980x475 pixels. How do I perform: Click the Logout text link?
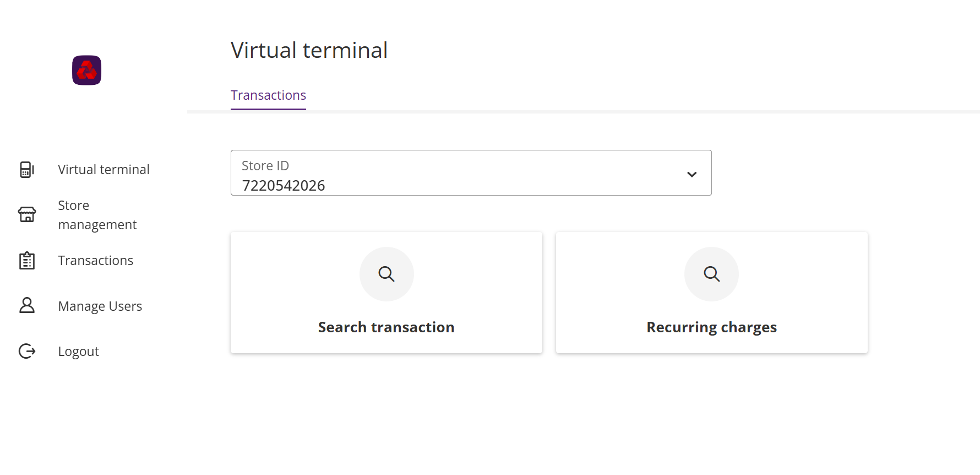click(x=78, y=352)
